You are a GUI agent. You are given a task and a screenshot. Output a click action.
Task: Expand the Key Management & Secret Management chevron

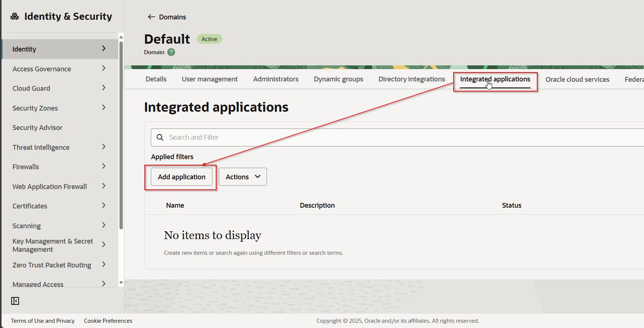click(104, 245)
